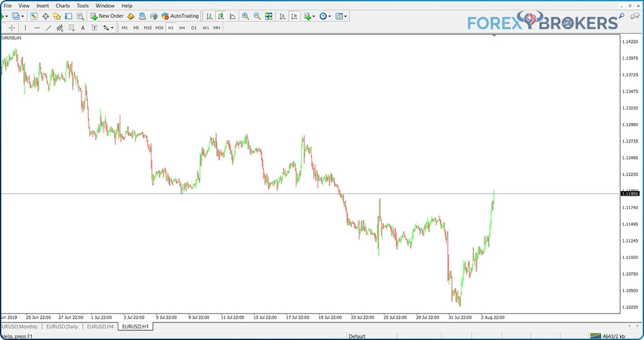644x340 pixels.
Task: Open the periodicity clock dropdown
Action: [325, 16]
